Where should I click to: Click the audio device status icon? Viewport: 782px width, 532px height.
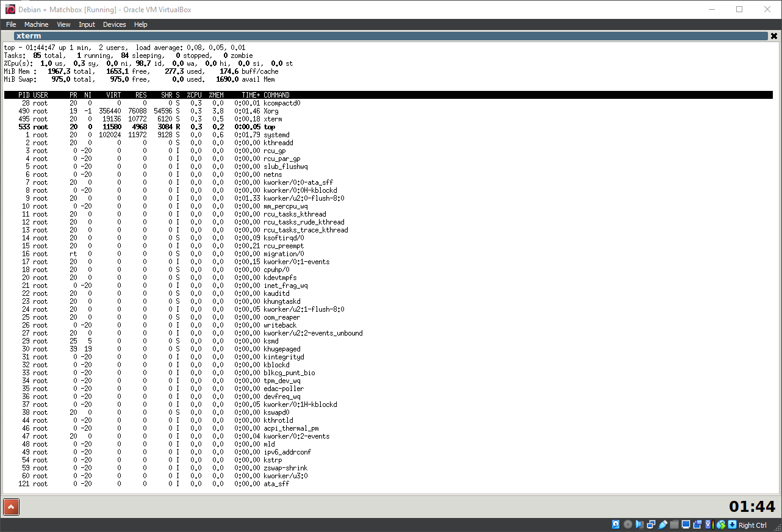[639, 524]
